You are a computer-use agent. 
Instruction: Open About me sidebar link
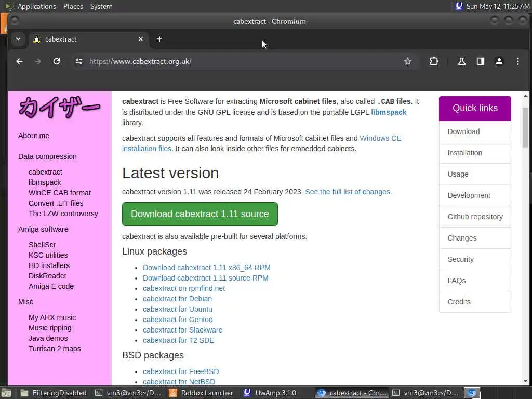[34, 136]
